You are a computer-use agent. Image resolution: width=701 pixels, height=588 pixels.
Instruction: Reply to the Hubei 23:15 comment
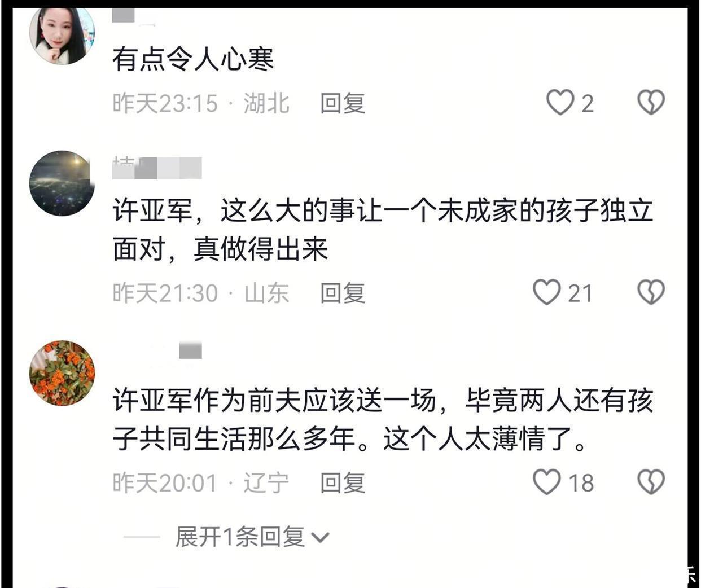coord(343,103)
